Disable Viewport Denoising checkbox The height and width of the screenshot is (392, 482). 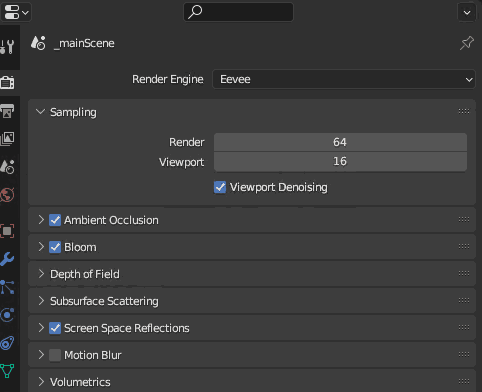(x=220, y=187)
